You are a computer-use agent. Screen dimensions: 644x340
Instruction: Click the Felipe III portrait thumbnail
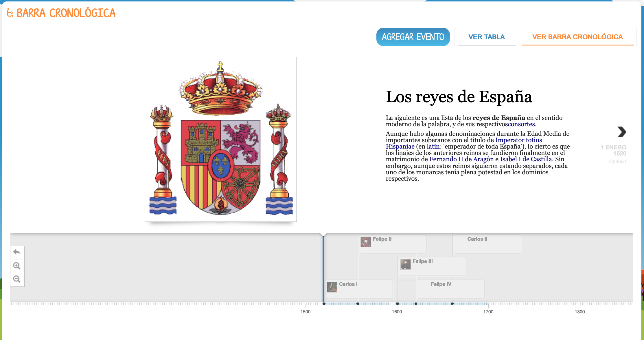[406, 264]
